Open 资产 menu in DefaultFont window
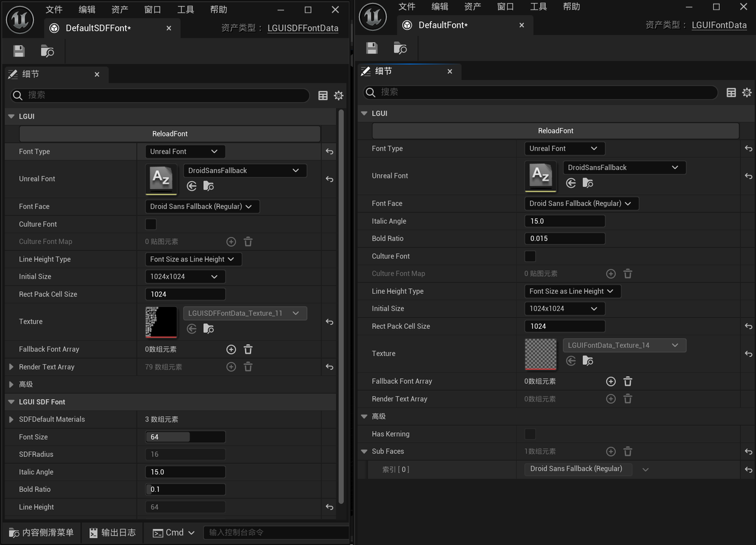Viewport: 756px width, 545px height. 472,6
